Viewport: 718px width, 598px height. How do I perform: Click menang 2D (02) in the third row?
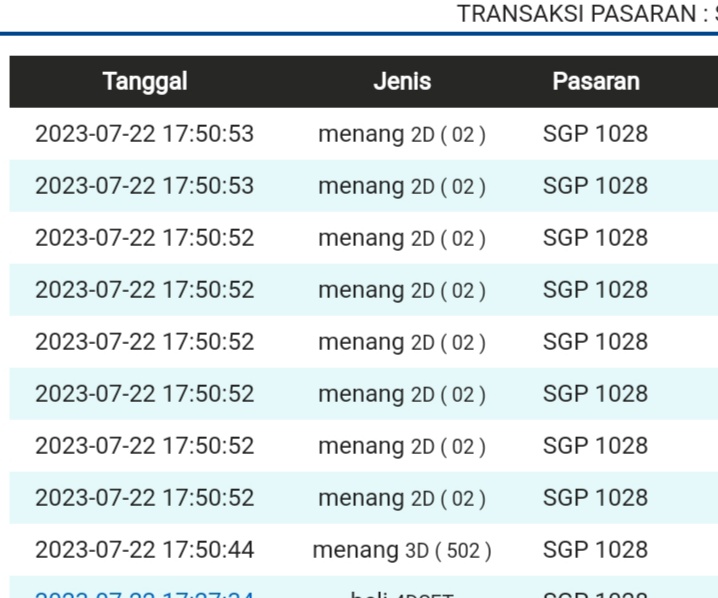[x=402, y=238]
